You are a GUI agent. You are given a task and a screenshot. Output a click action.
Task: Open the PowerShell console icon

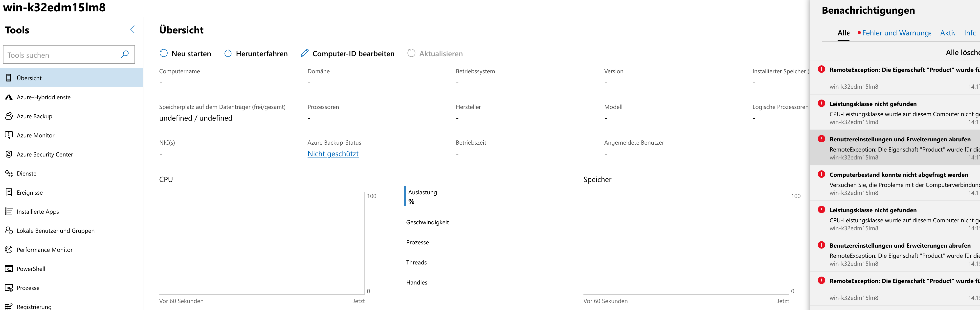9,268
